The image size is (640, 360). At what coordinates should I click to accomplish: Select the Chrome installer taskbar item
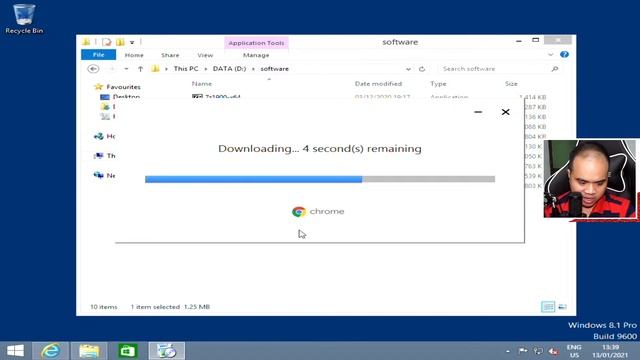(167, 351)
